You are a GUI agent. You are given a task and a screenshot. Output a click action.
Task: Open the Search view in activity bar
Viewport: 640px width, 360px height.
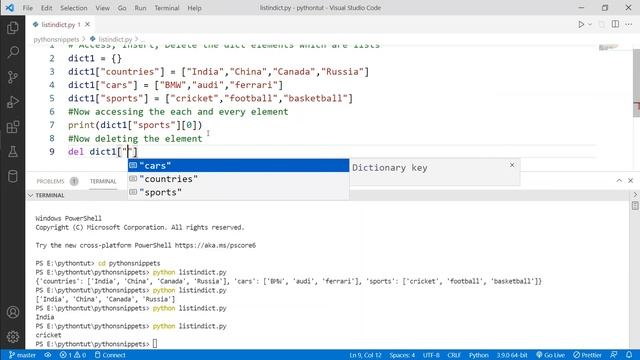[13, 52]
